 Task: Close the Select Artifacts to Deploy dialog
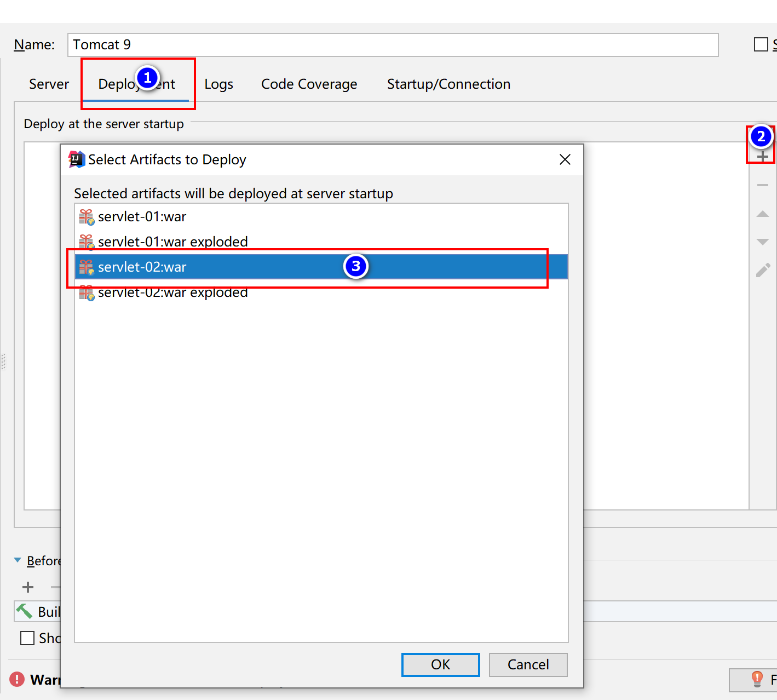click(x=565, y=159)
